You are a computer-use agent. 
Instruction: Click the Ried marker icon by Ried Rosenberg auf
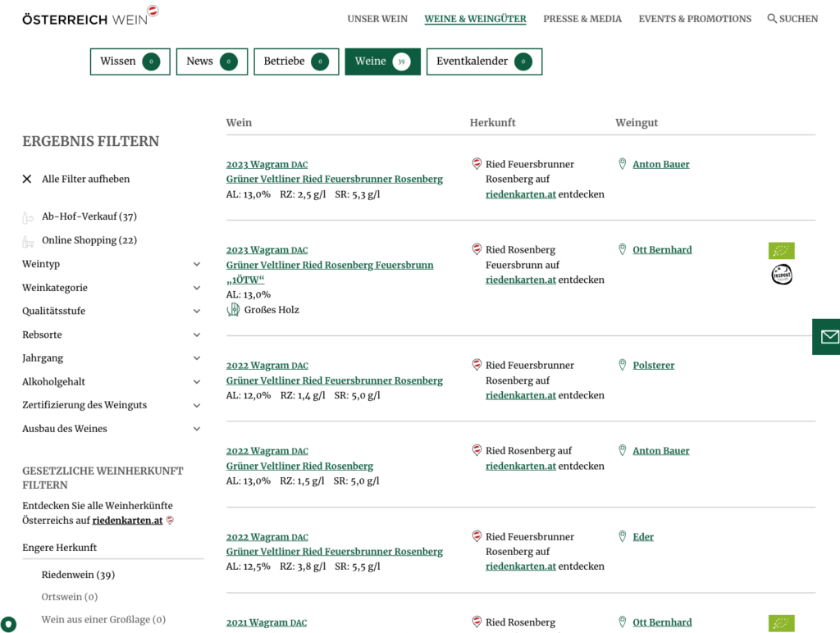coord(477,450)
